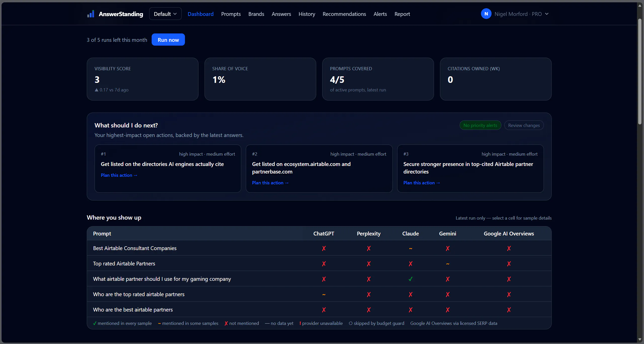Click the Perplexity column header
The image size is (644, 344).
(x=369, y=234)
